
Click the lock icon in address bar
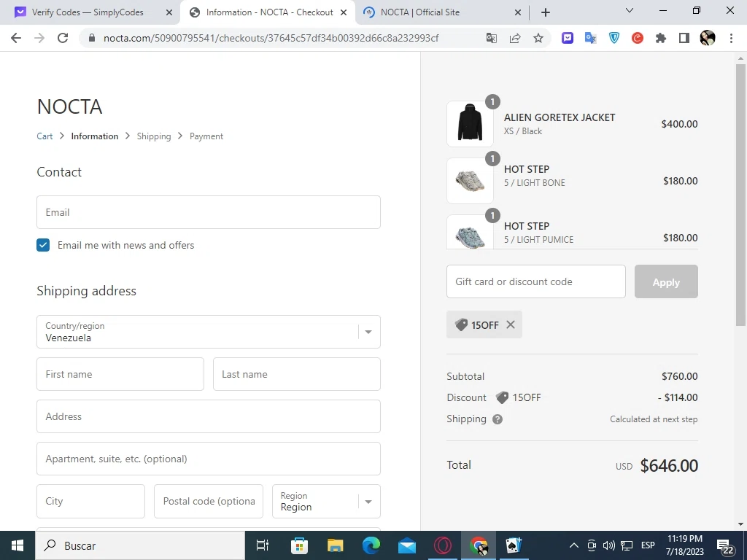pos(92,38)
